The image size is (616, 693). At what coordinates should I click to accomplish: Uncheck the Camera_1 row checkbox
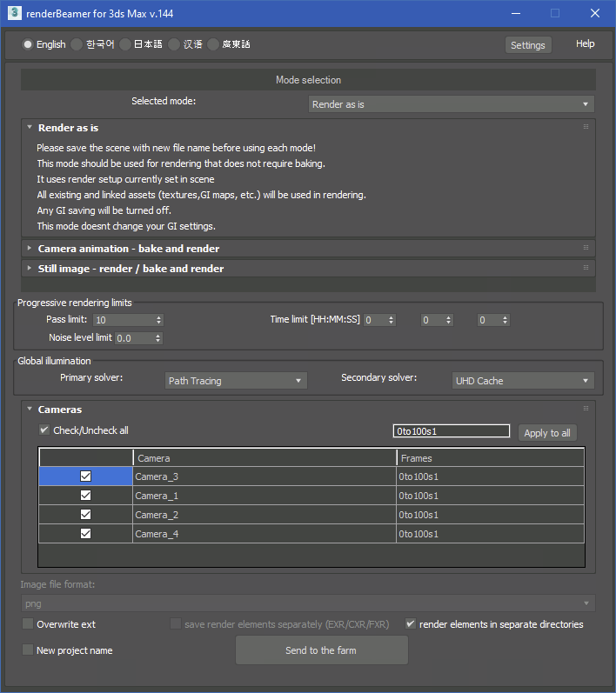coord(85,496)
